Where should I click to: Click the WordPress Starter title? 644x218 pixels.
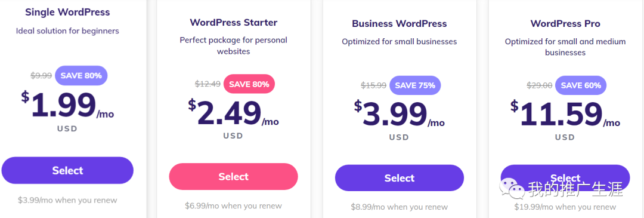click(x=233, y=22)
